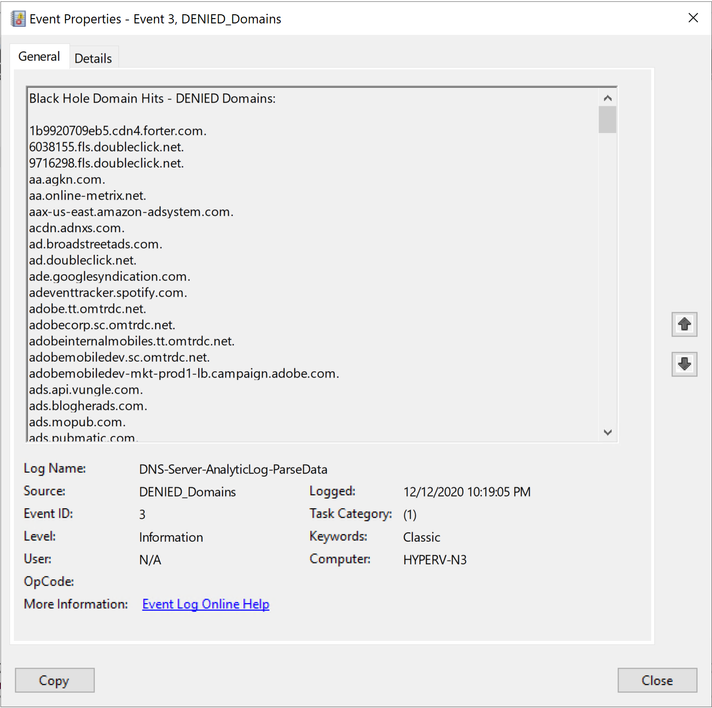712x708 pixels.
Task: Click the line aa.agkn.com.
Action: 67,179
